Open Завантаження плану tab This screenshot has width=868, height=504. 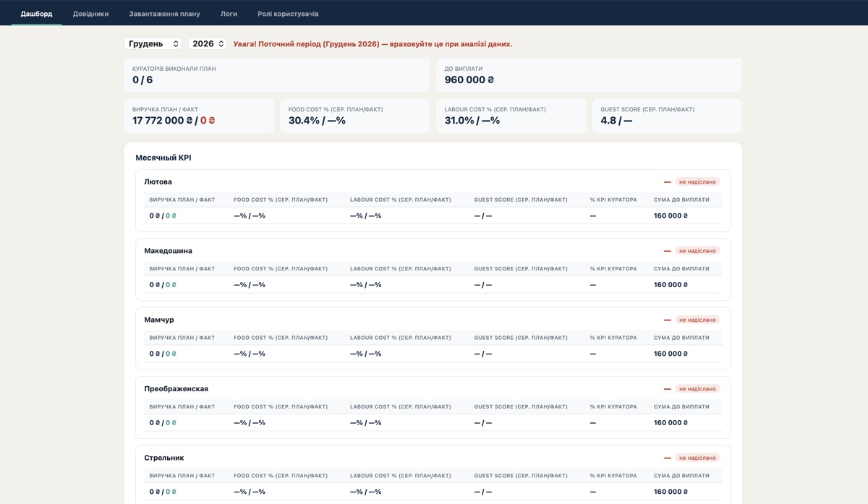click(x=174, y=14)
